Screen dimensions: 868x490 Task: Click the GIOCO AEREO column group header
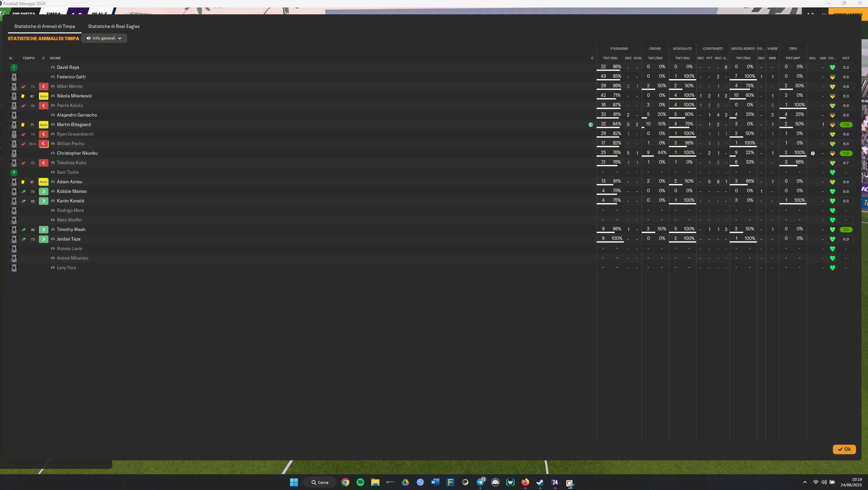(x=743, y=49)
